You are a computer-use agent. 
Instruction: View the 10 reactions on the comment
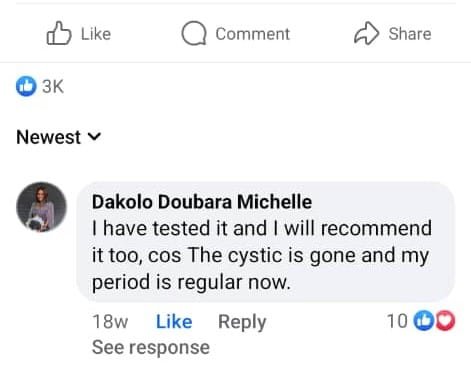397,321
